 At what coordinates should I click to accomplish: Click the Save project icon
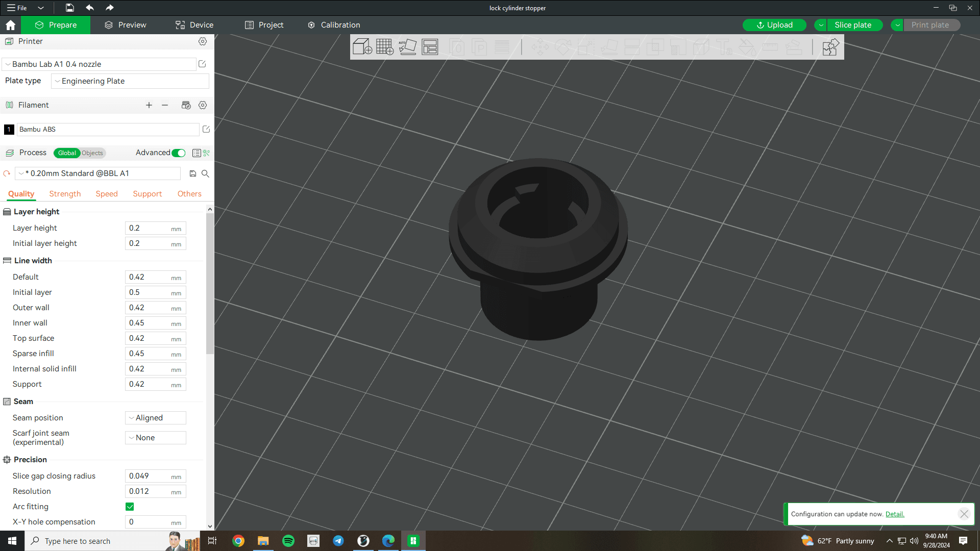70,8
